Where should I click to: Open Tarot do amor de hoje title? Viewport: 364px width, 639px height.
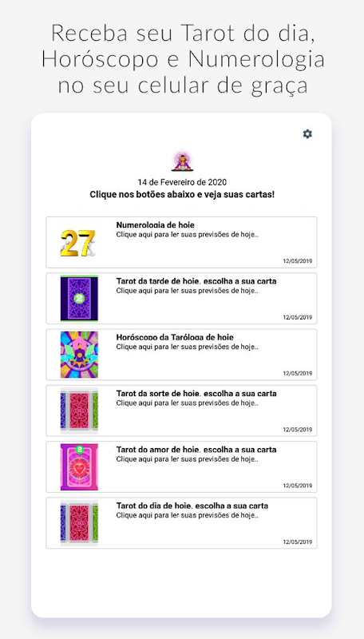coord(196,450)
